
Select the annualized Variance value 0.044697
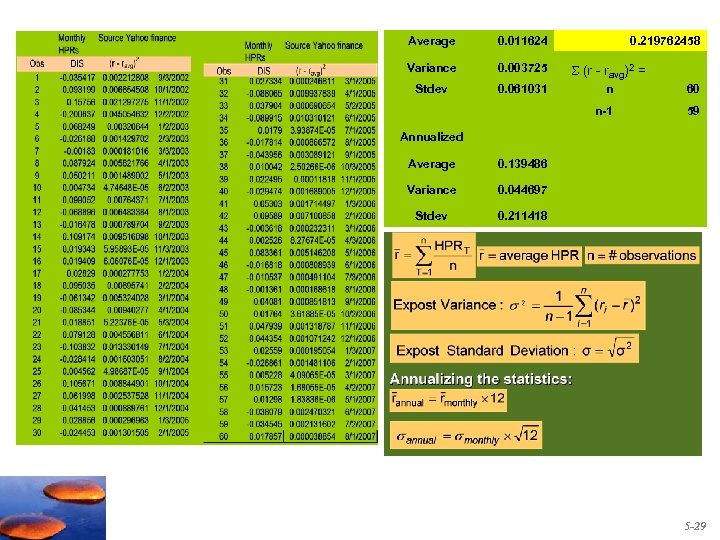click(x=522, y=190)
